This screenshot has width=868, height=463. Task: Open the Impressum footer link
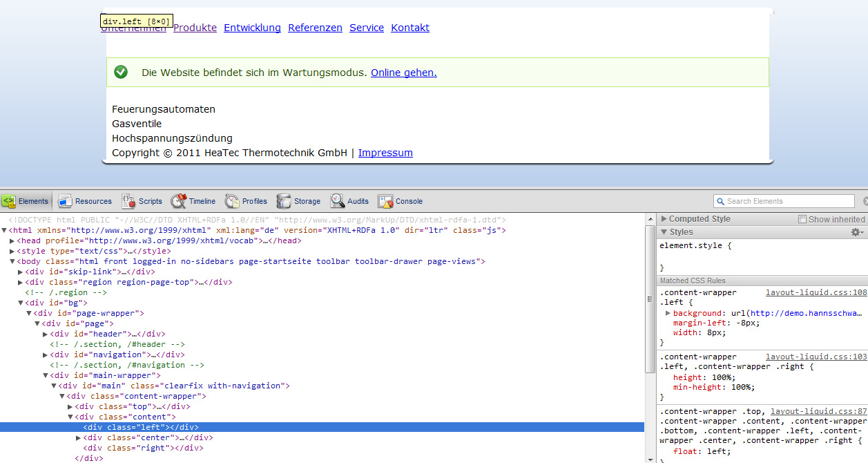[x=385, y=153]
